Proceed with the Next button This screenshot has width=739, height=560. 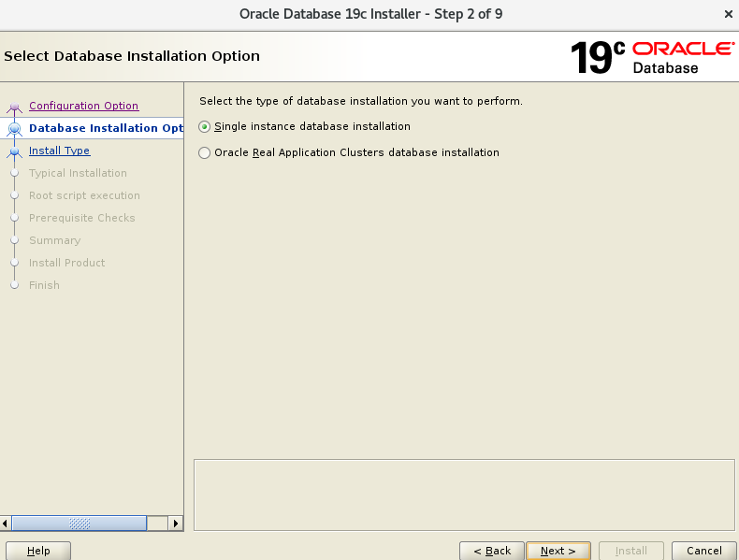coord(558,551)
